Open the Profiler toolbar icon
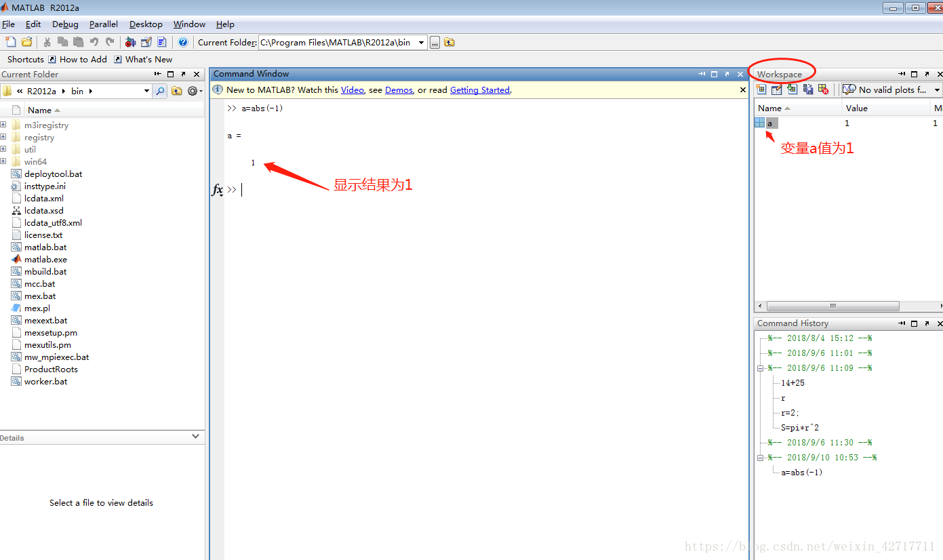 tap(162, 42)
